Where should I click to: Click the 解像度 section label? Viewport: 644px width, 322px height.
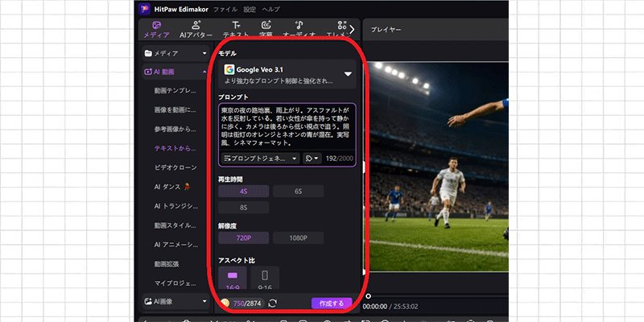click(x=227, y=226)
